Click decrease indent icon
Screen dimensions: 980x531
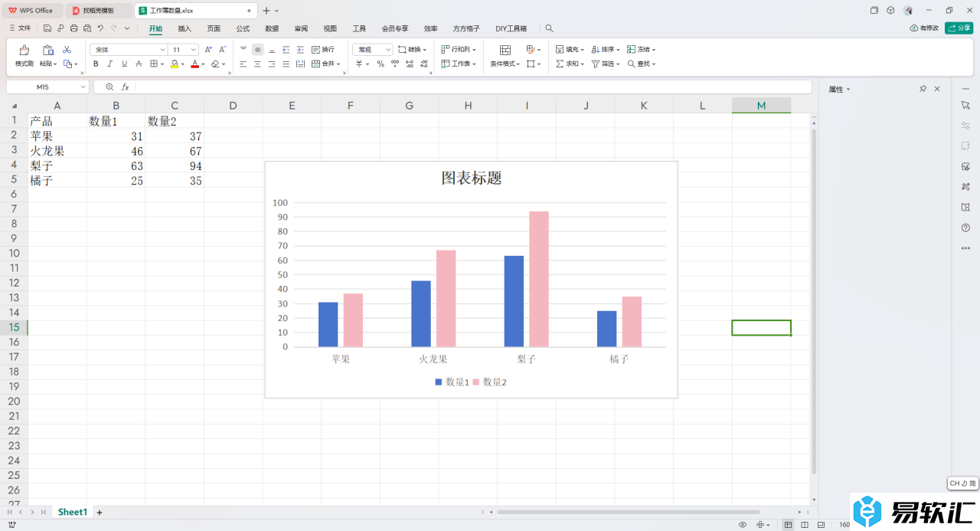point(286,50)
